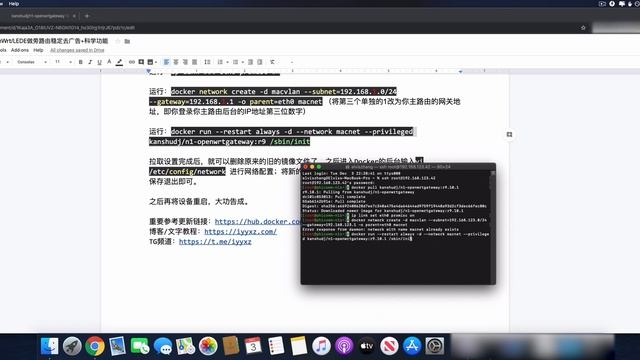This screenshot has height=360, width=640.
Task: Click the font size 11 field
Action: [58, 62]
